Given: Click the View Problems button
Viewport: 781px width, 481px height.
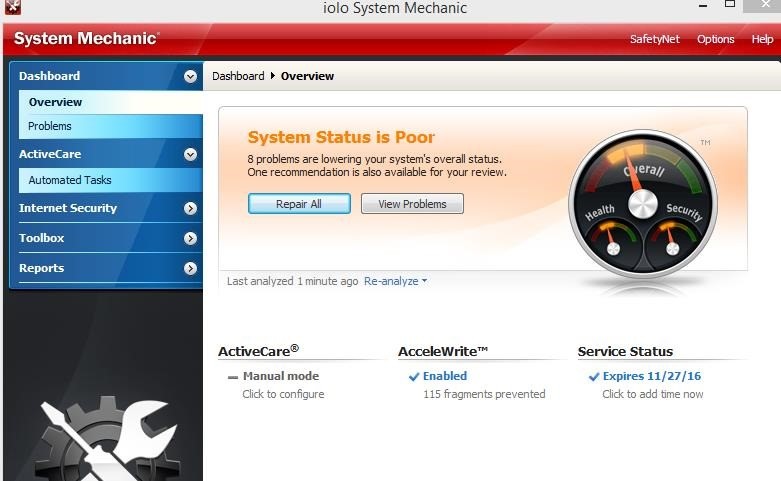Looking at the screenshot, I should pos(412,204).
